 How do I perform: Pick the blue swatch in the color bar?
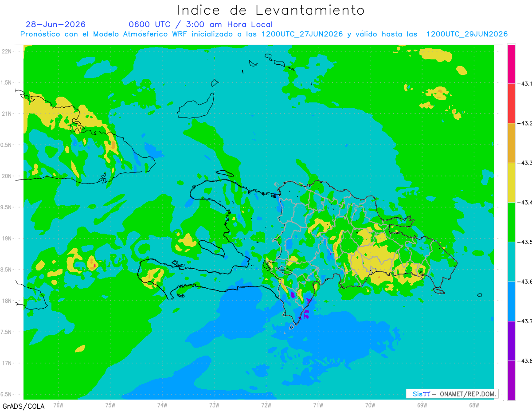click(x=511, y=301)
